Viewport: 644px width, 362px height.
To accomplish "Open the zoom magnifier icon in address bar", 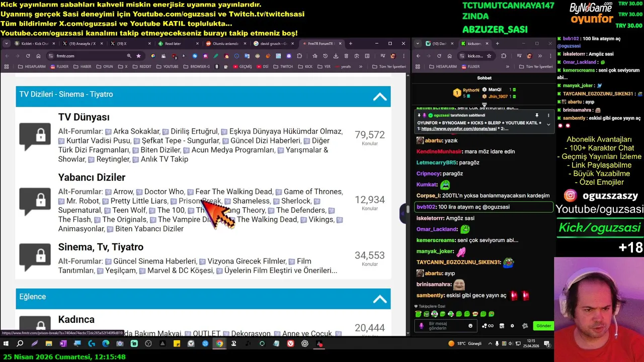I will coord(129,56).
